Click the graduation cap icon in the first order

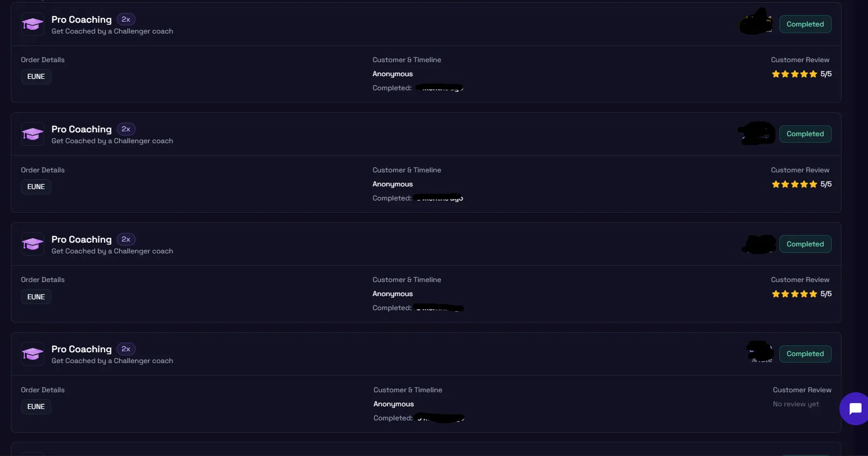click(x=32, y=24)
